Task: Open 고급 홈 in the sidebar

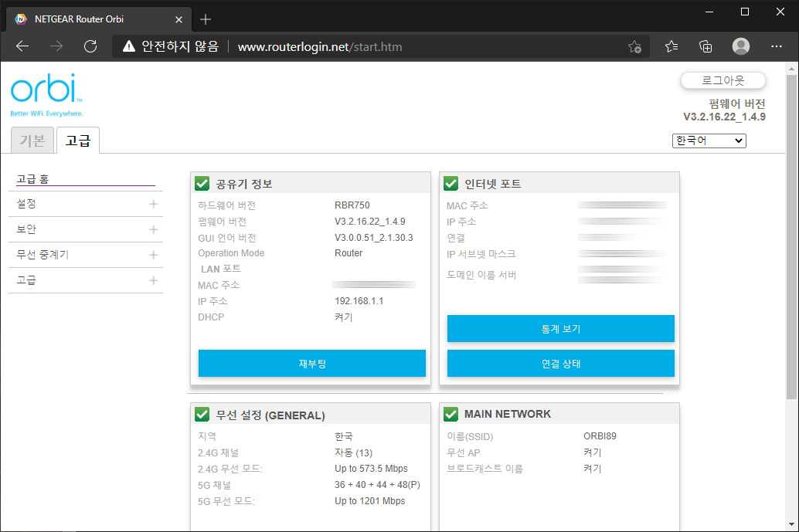Action: (32, 179)
